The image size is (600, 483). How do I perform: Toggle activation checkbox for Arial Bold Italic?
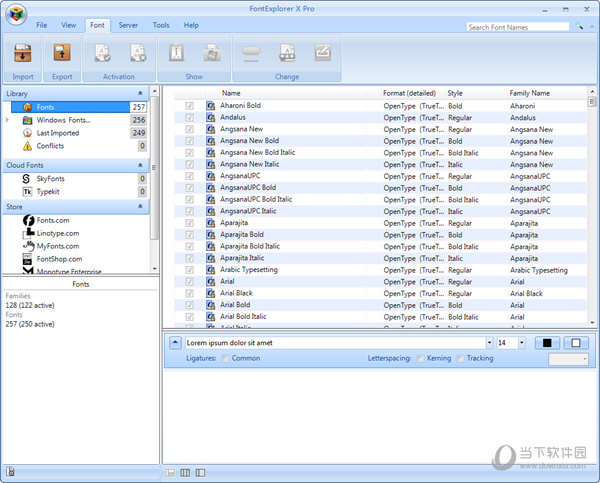[x=189, y=317]
